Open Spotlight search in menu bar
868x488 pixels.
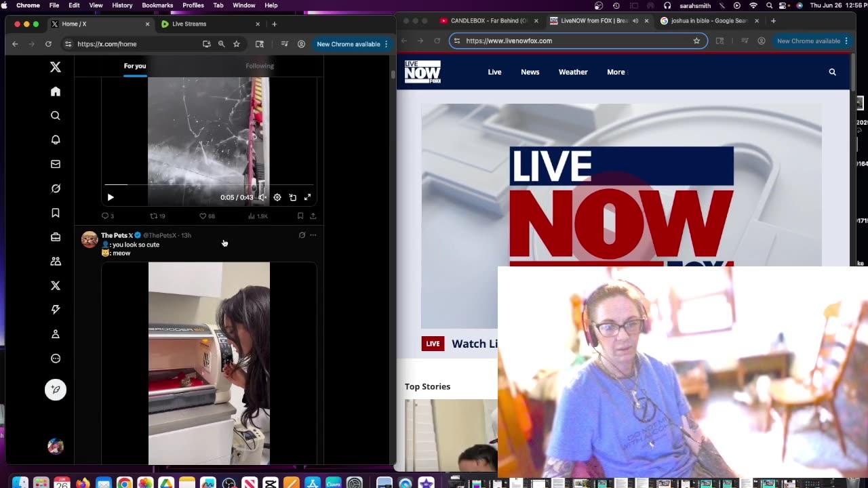pos(769,5)
